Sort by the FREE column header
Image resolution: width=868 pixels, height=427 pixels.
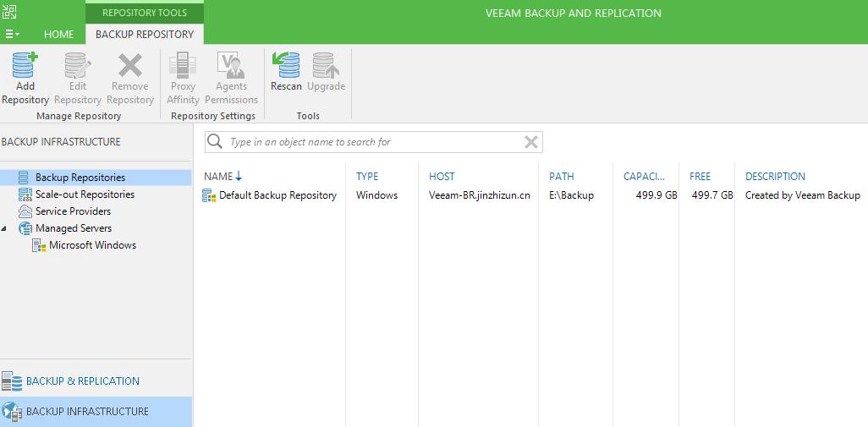[700, 177]
